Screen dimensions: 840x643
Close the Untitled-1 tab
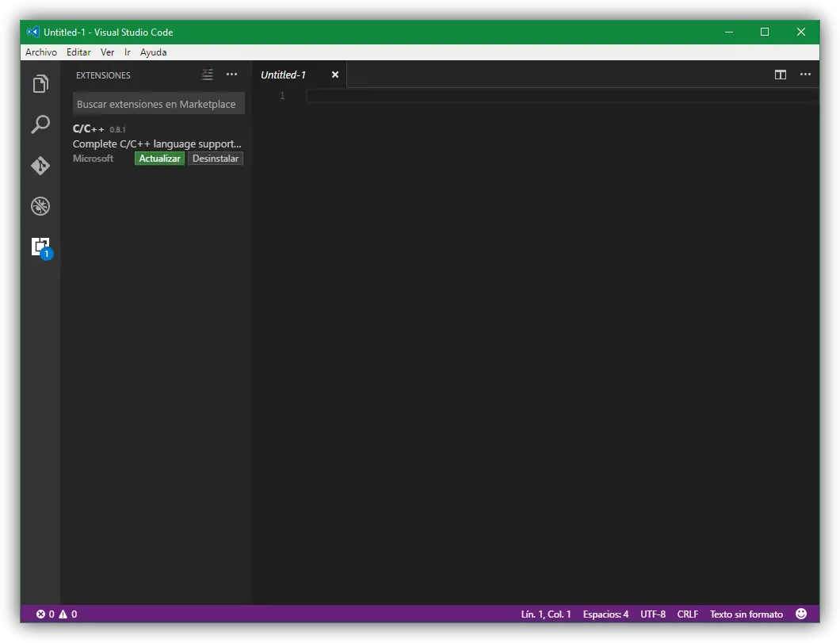(x=335, y=75)
